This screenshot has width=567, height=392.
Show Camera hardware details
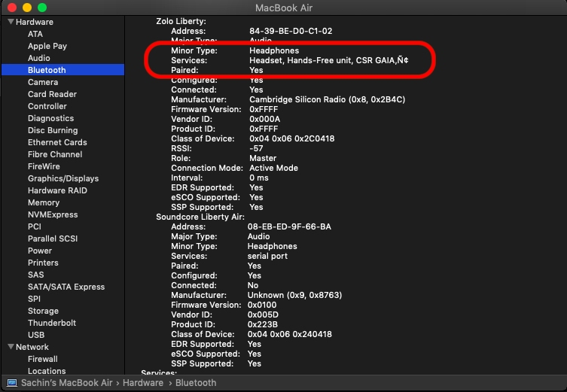(43, 82)
